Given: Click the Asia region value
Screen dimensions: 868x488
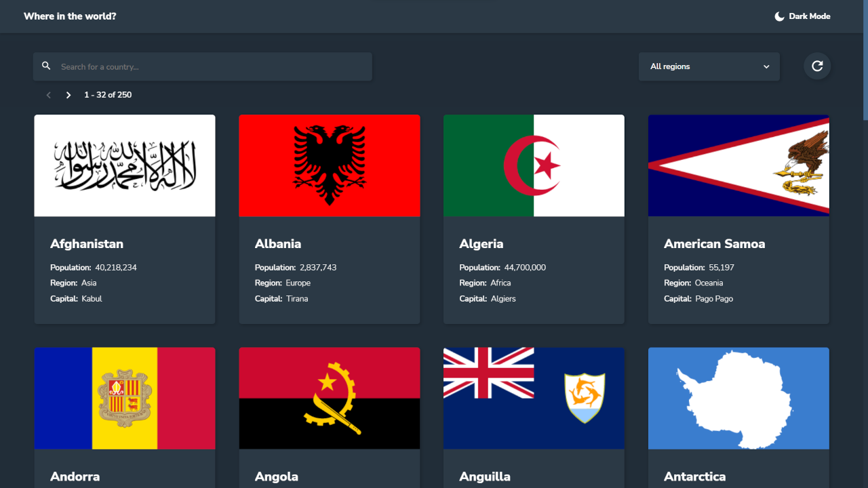Looking at the screenshot, I should point(89,283).
